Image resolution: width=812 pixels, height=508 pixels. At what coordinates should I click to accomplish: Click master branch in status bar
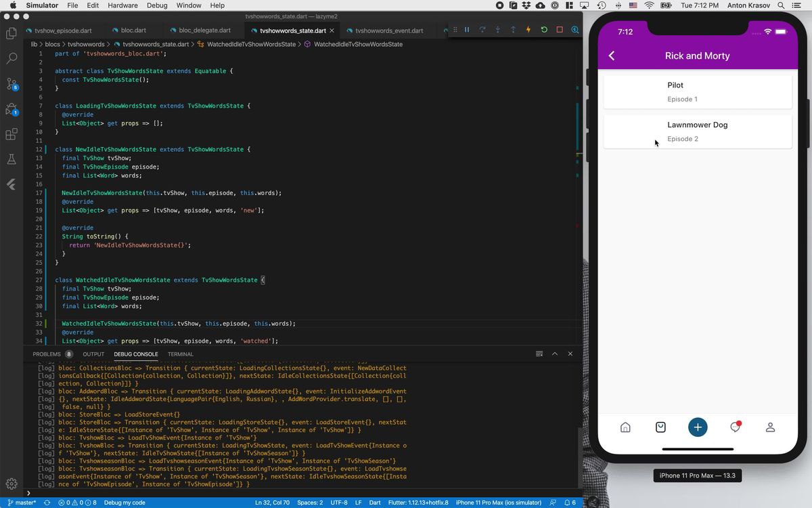[x=22, y=503]
